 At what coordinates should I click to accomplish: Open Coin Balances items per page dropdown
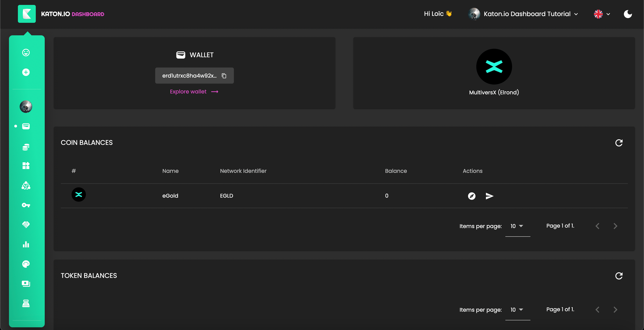pos(517,226)
